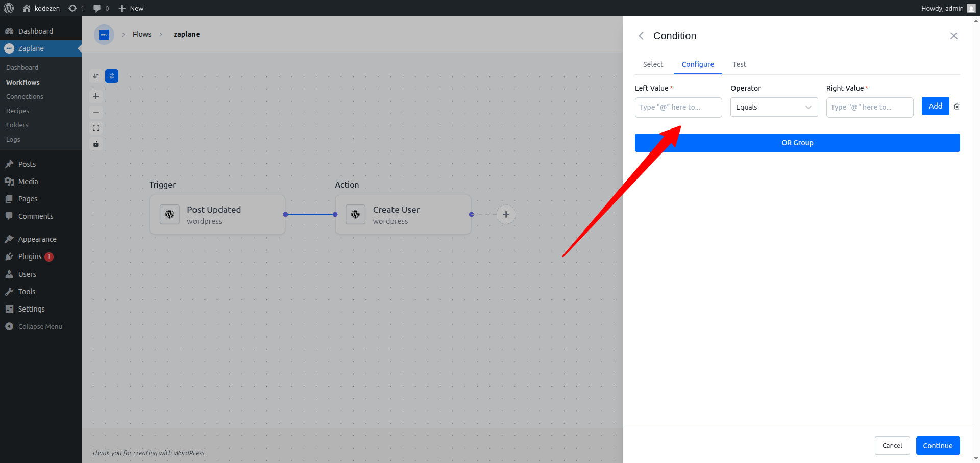980x463 pixels.
Task: Click the fit view icon on canvas
Action: (x=96, y=128)
